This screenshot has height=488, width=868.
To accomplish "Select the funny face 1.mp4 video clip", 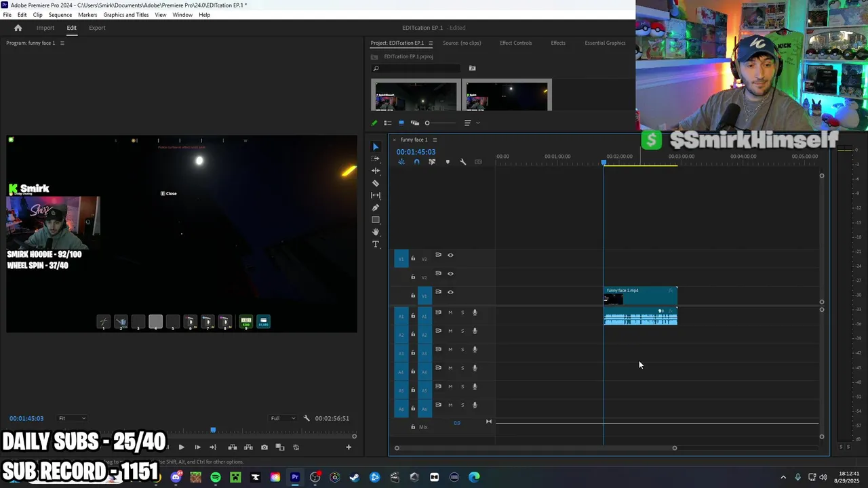I will point(640,296).
